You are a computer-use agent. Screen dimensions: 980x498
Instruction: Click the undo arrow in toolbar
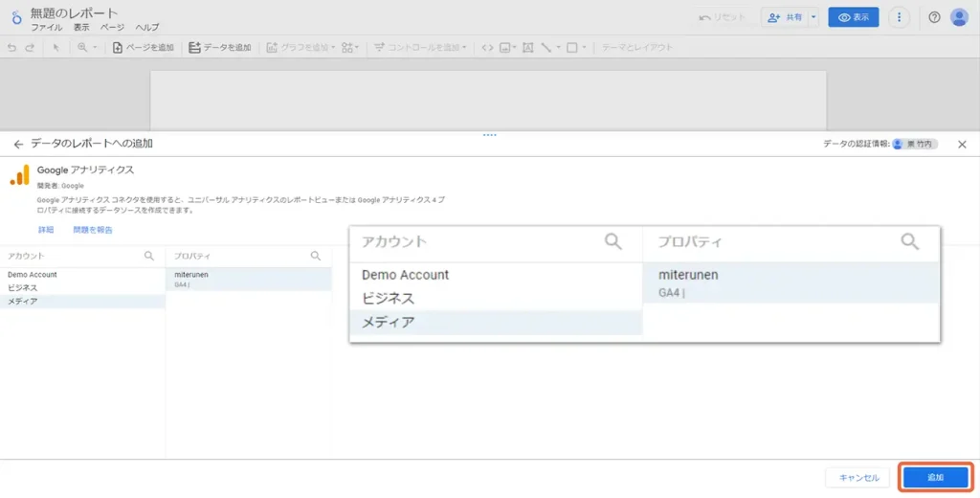tap(11, 48)
